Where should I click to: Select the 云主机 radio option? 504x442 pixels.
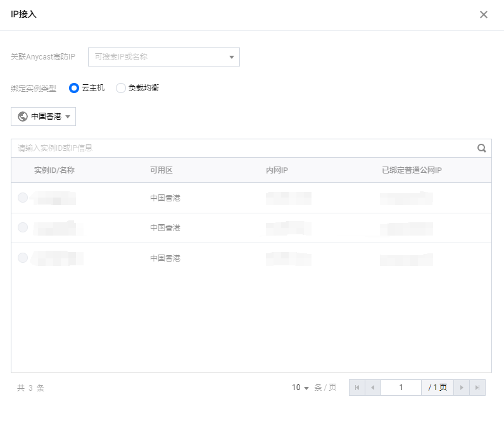(x=74, y=88)
